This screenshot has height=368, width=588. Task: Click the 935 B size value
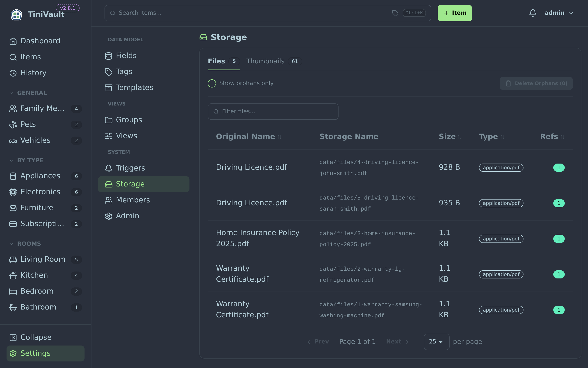tap(449, 203)
